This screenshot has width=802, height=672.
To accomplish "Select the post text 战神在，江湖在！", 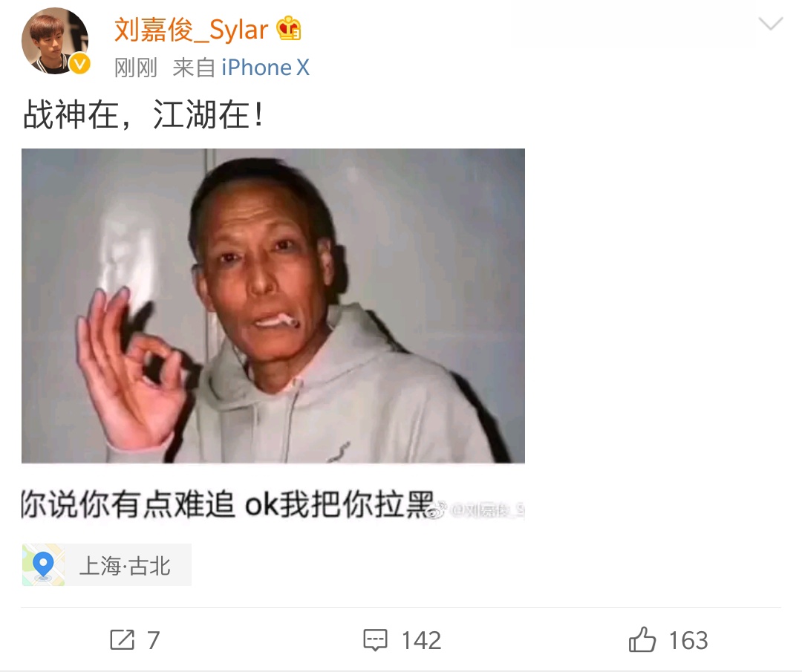I will coord(144,114).
